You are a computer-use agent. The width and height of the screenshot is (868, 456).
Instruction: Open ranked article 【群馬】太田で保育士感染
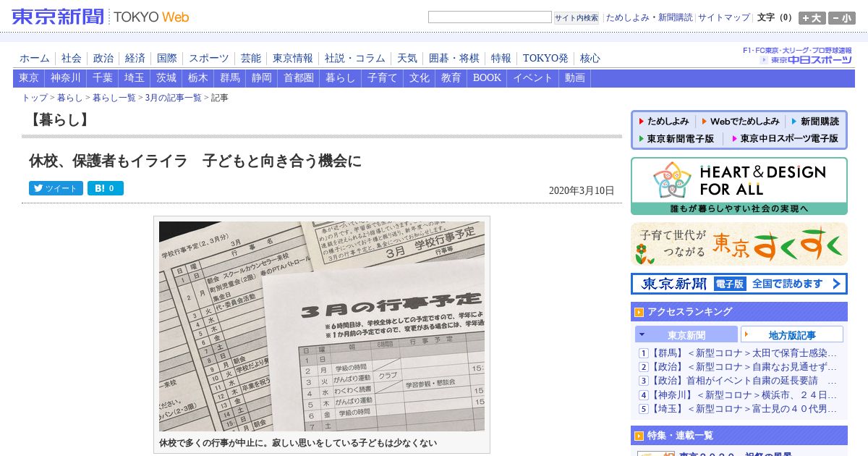(x=744, y=353)
